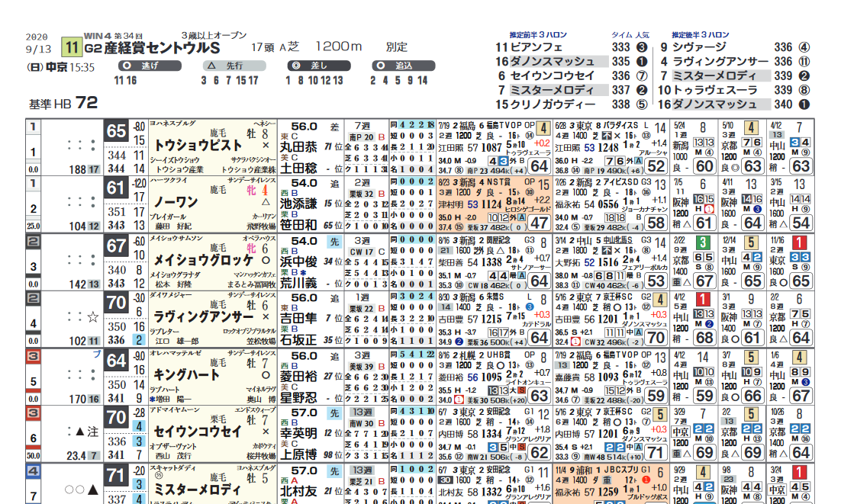Open horse ノーワン entry

[176, 202]
